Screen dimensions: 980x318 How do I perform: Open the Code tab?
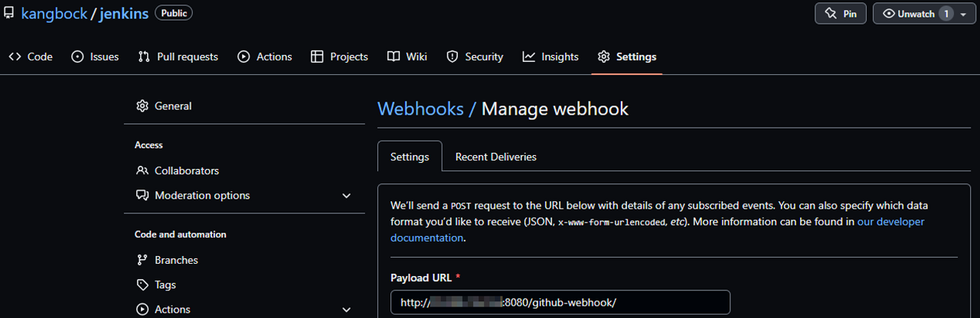point(31,57)
